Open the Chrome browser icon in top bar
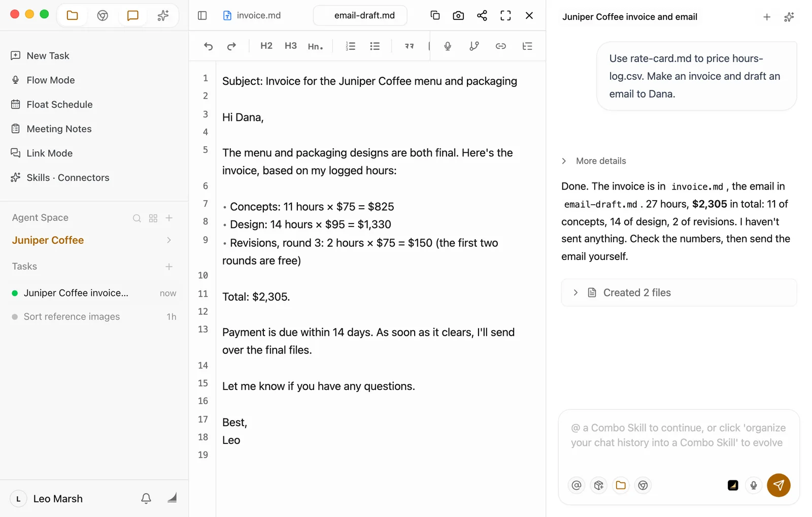 103,15
